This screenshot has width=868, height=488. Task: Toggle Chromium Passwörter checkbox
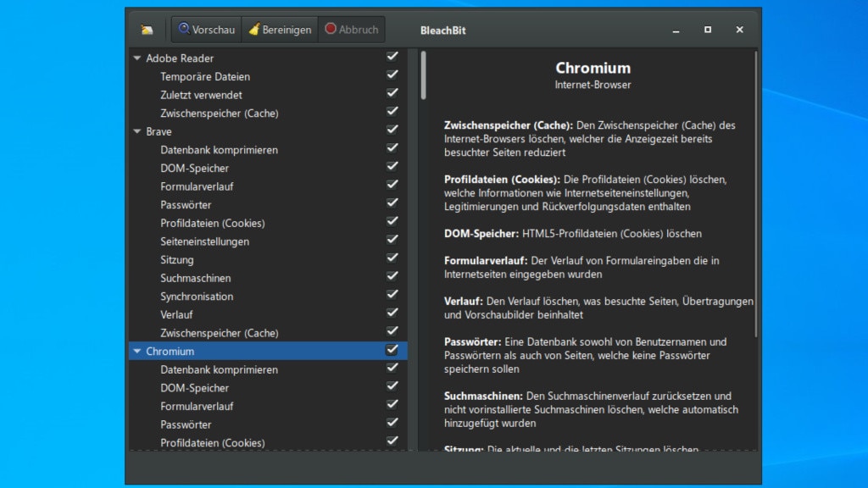392,423
